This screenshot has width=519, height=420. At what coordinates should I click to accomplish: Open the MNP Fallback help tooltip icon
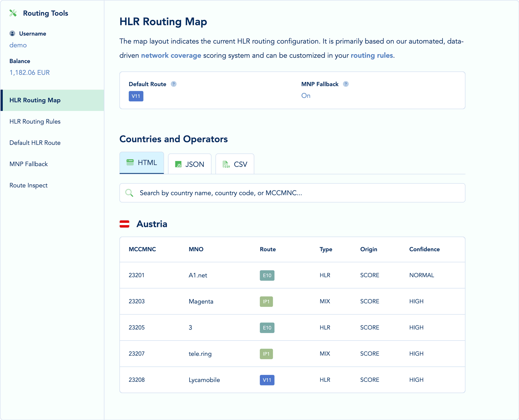tap(346, 84)
